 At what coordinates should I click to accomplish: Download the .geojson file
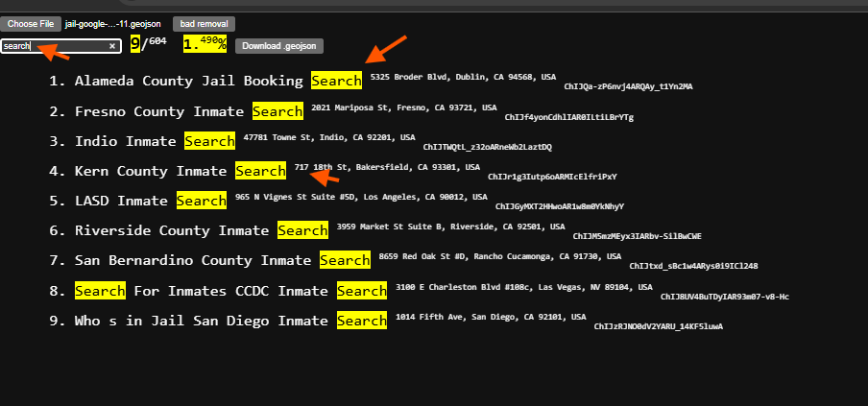click(279, 45)
